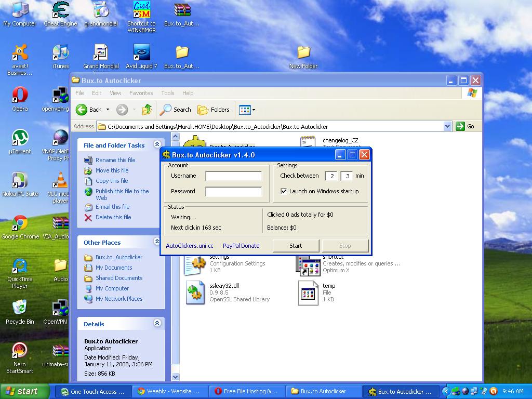This screenshot has width=532, height=399.
Task: Open the AutoClickers.uni.cc link
Action: point(189,246)
